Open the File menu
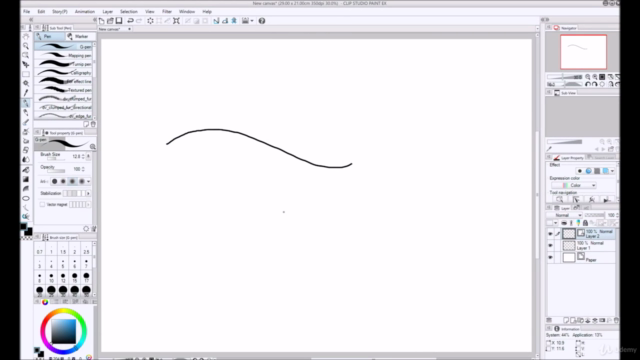The image size is (640, 360). (27, 12)
